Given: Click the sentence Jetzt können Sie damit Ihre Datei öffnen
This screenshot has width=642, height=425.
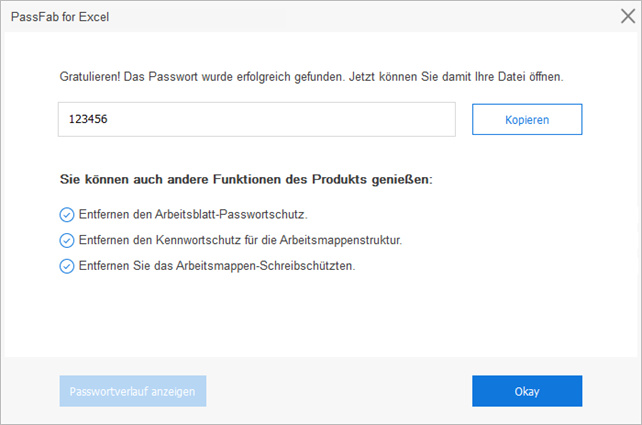Looking at the screenshot, I should pos(456,77).
